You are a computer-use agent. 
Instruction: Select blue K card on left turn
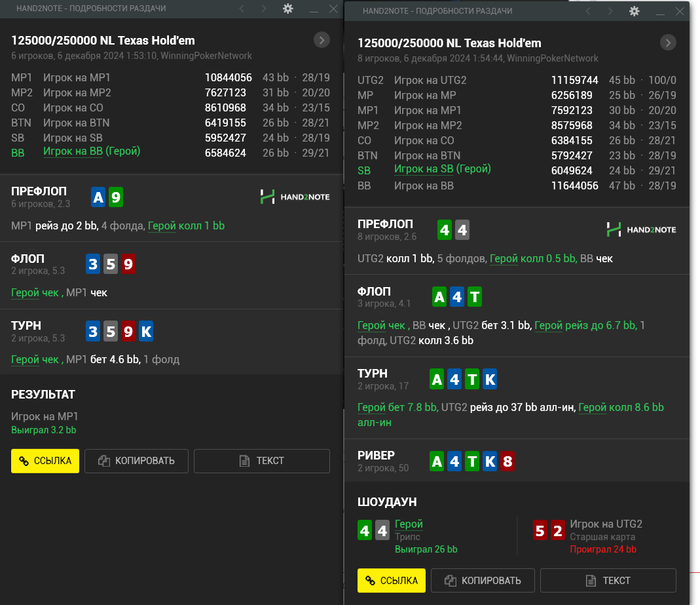point(146,331)
